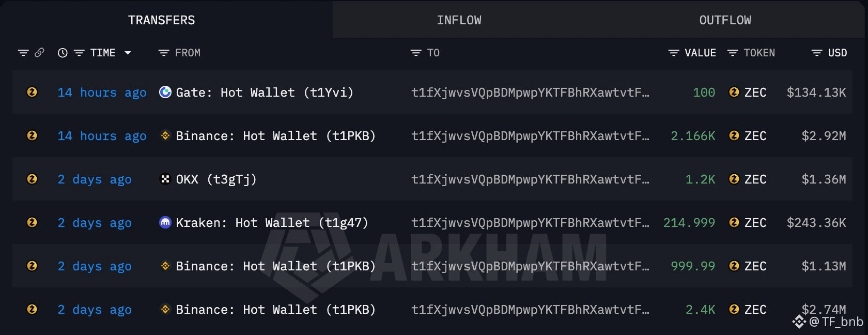868x335 pixels.
Task: Click the recipient address in the OKX row
Action: tap(530, 179)
